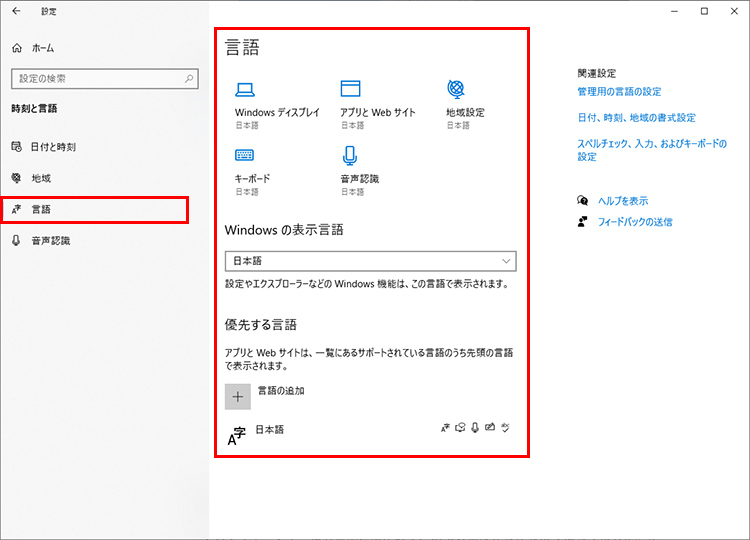Open 音声認識 microphone icon in language page
The width and height of the screenshot is (750, 540).
pos(350,156)
